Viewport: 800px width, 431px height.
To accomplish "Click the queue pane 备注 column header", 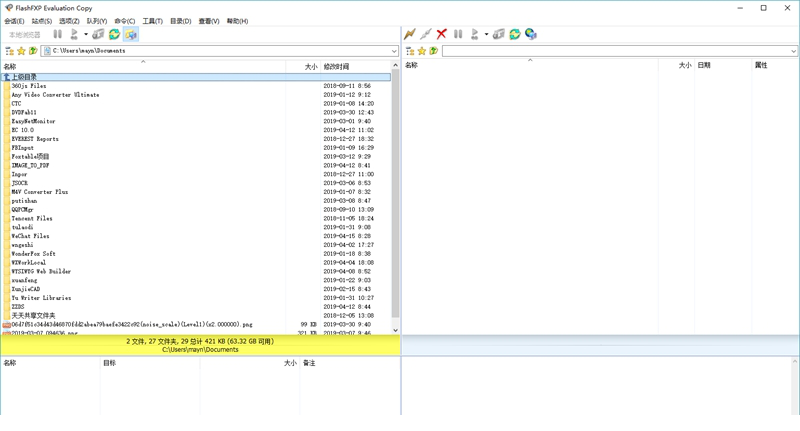I will pyautogui.click(x=349, y=363).
